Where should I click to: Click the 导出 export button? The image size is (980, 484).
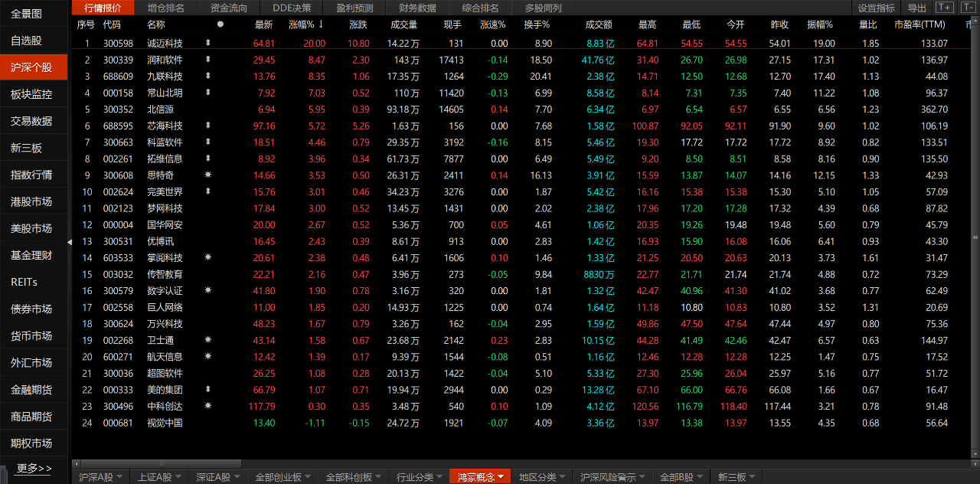[916, 8]
